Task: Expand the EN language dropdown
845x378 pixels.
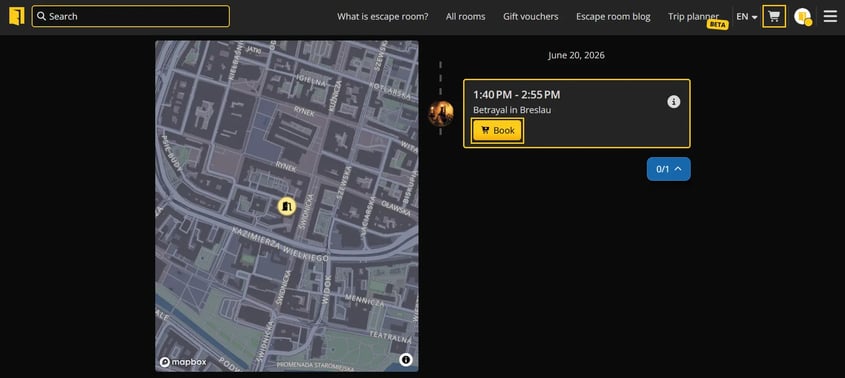Action: [747, 17]
